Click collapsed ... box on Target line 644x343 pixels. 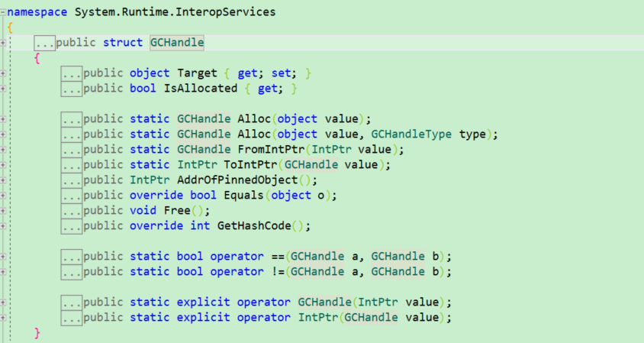(72, 73)
